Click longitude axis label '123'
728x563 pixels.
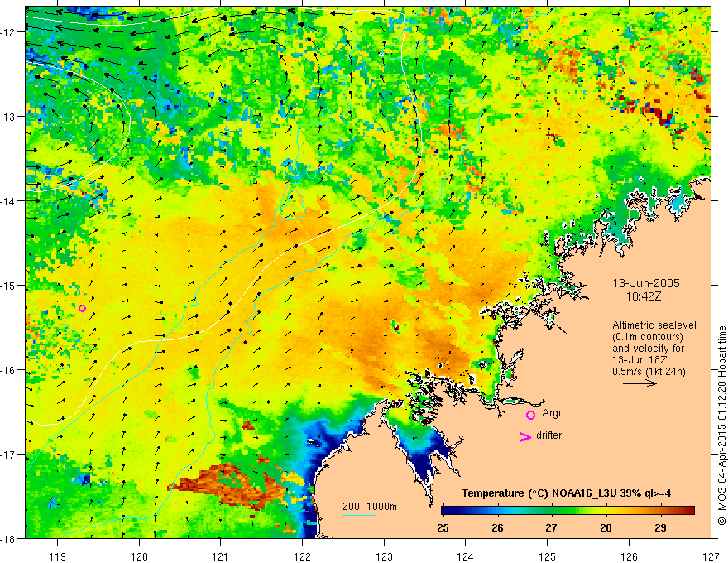pos(384,556)
